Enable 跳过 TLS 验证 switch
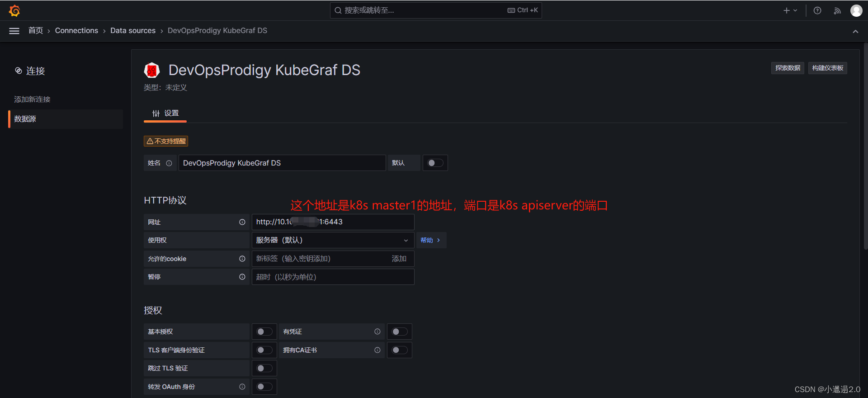This screenshot has width=868, height=398. 264,368
